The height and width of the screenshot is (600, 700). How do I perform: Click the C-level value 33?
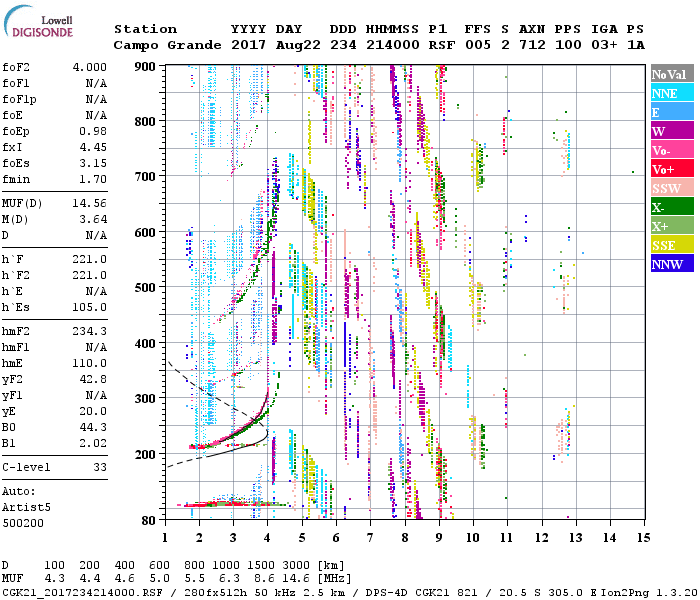(x=100, y=467)
